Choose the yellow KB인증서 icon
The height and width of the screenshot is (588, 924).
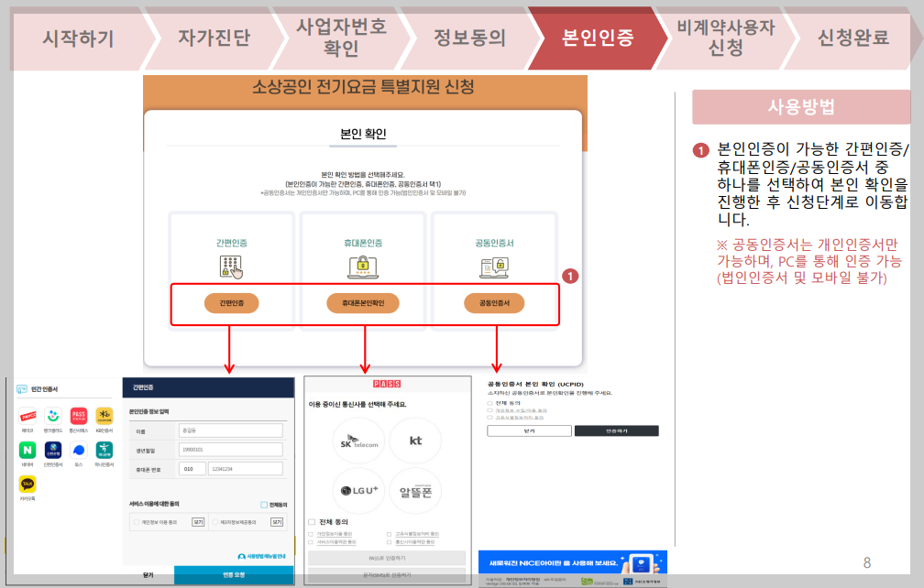click(104, 416)
